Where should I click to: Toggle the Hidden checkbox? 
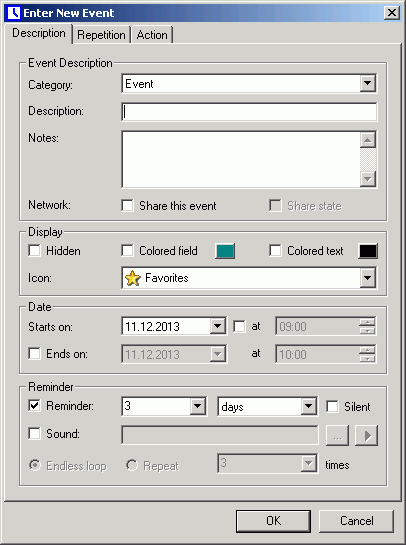pos(34,251)
